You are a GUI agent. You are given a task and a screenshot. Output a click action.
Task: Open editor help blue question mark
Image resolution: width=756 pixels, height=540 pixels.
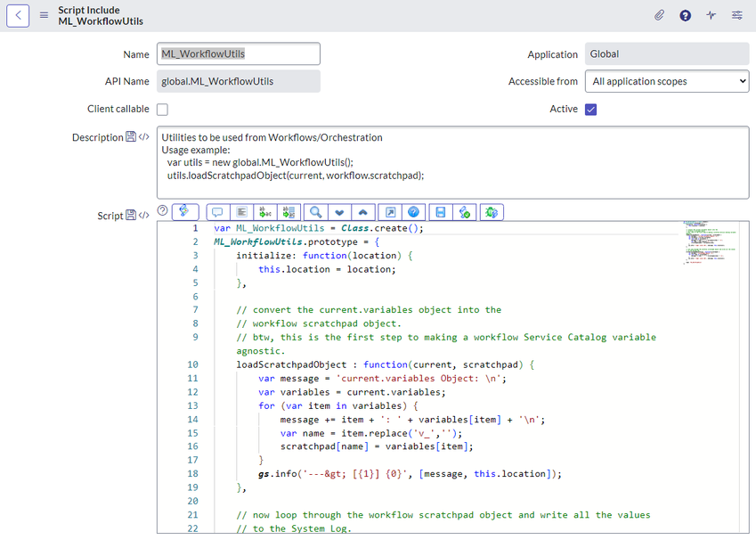pos(414,212)
